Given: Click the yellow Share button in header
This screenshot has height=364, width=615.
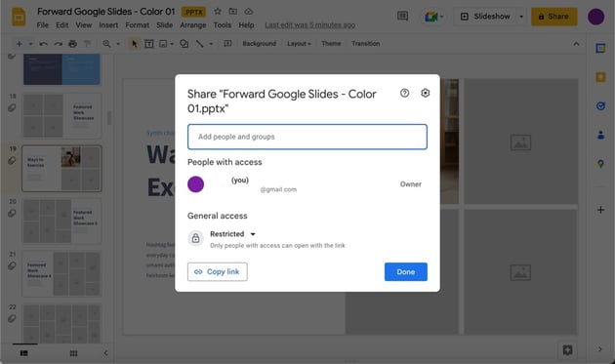Looking at the screenshot, I should click(x=553, y=17).
